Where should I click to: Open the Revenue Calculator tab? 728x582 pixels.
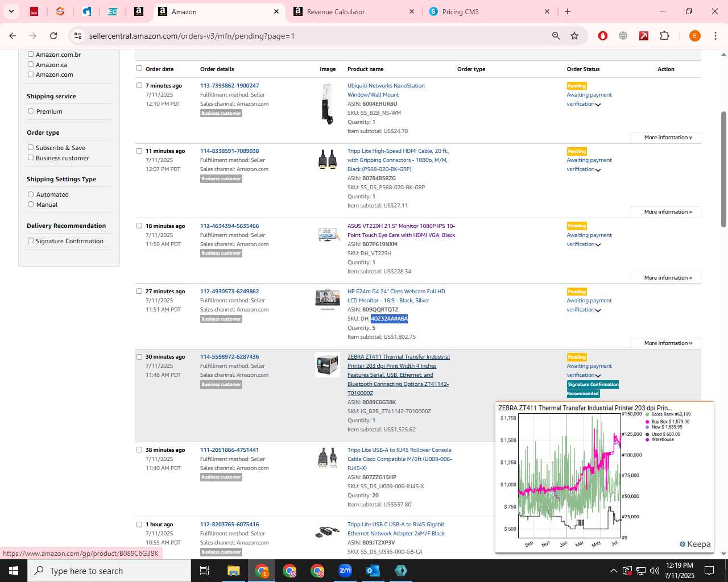[x=354, y=11]
